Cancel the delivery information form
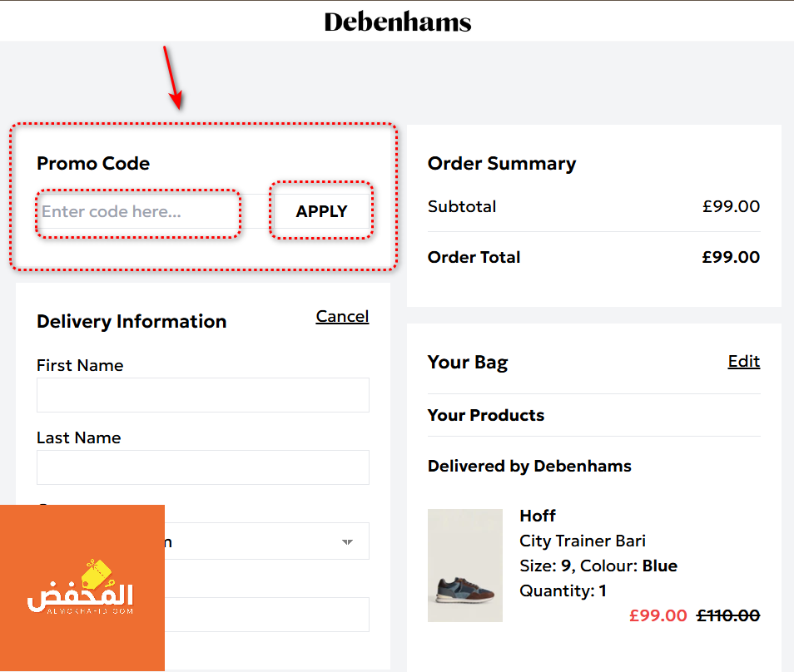 [342, 317]
